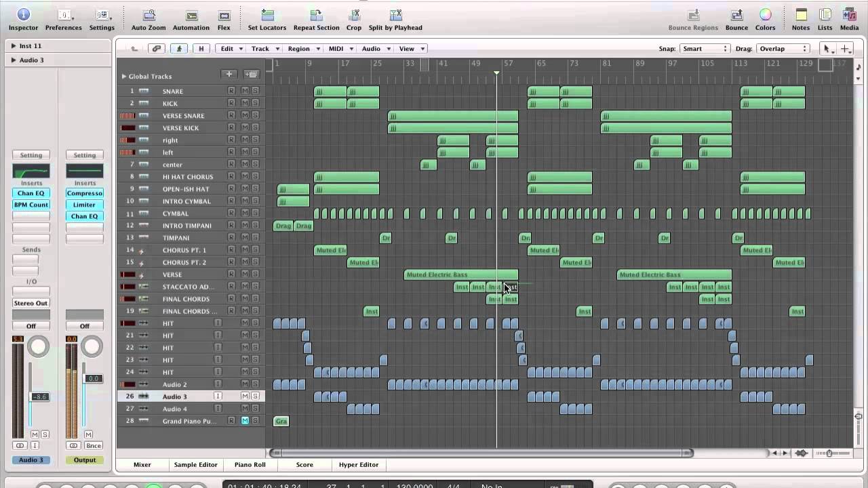Expand Global Tracks disclosure triangle
868x488 pixels.
tap(124, 77)
